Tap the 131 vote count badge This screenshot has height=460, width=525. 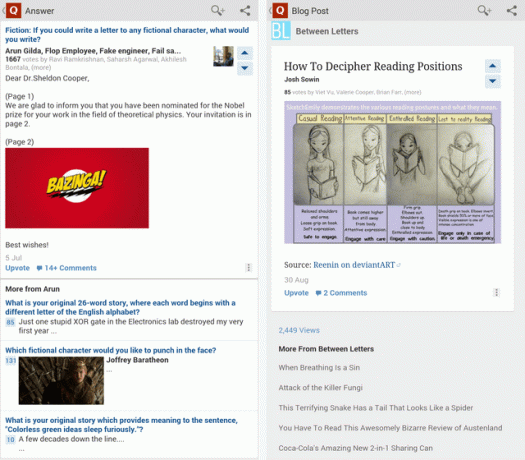pos(11,361)
